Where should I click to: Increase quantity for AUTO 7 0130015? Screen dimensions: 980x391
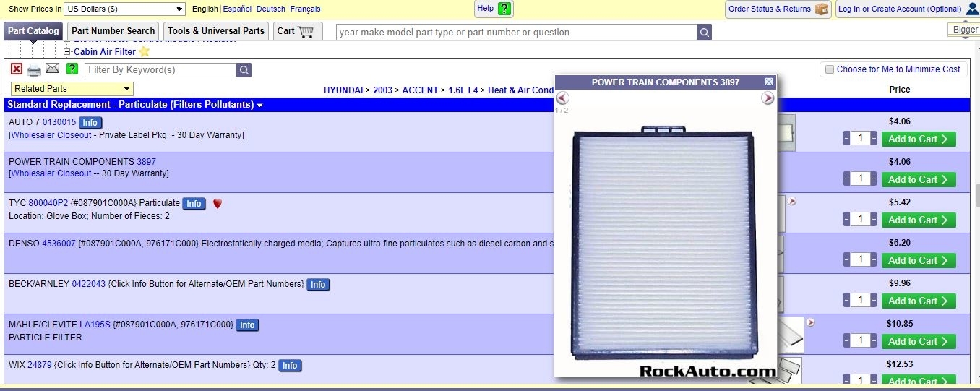coord(874,139)
